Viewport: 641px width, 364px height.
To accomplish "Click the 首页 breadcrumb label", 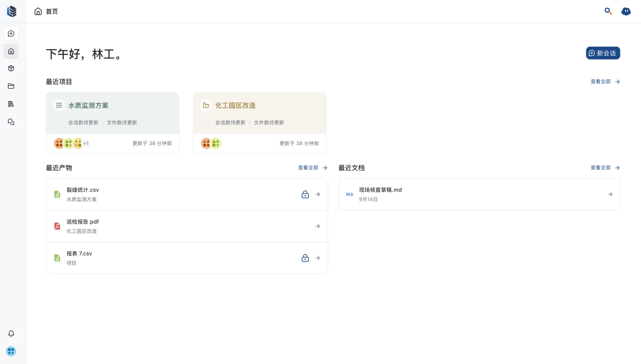I will [x=52, y=11].
